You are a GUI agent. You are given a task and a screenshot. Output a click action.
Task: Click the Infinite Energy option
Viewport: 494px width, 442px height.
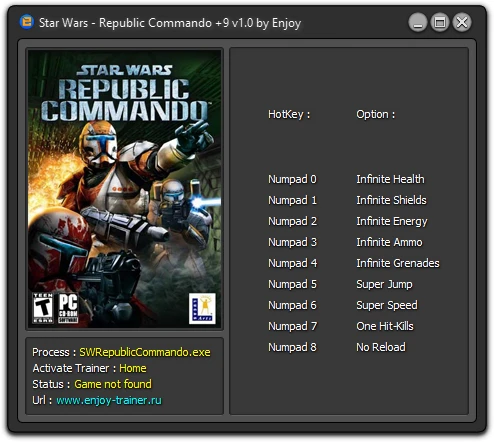click(x=392, y=221)
